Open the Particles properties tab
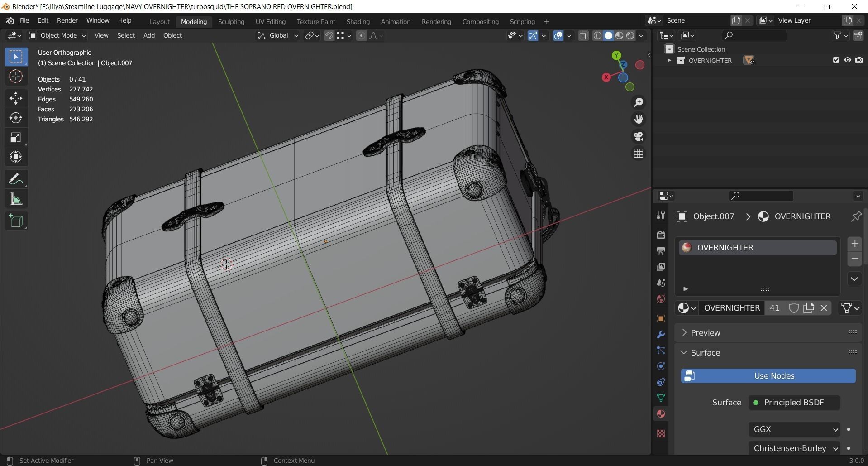This screenshot has width=868, height=466. click(x=661, y=350)
